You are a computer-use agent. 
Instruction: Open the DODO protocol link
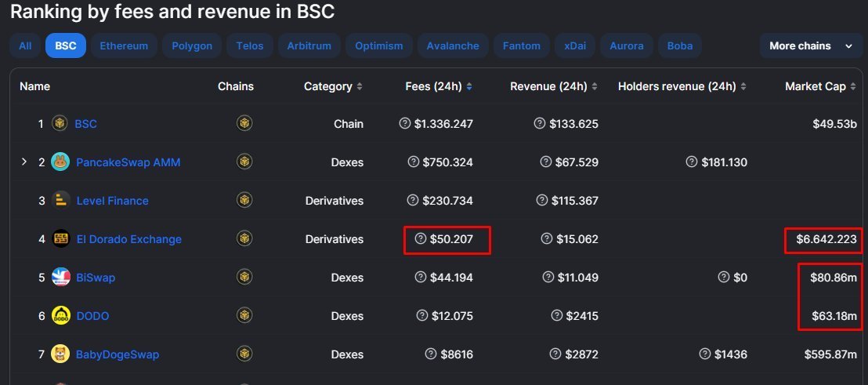[92, 316]
